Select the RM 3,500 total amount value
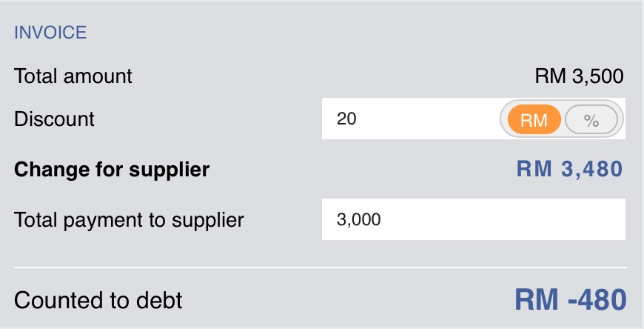The width and height of the screenshot is (644, 329). tap(579, 76)
